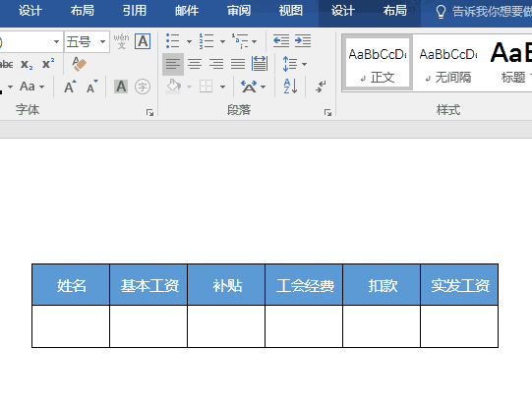The width and height of the screenshot is (532, 407).
Task: Open the bullet list style dropdown
Action: (190, 41)
